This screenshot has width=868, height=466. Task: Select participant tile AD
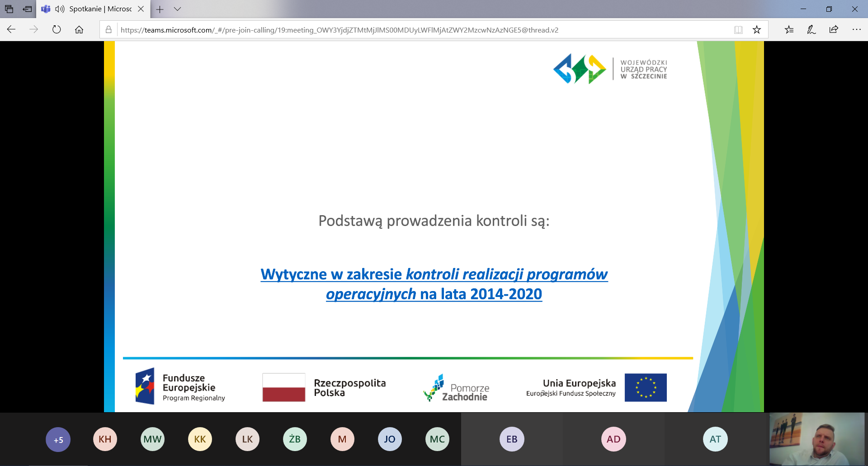(x=613, y=439)
